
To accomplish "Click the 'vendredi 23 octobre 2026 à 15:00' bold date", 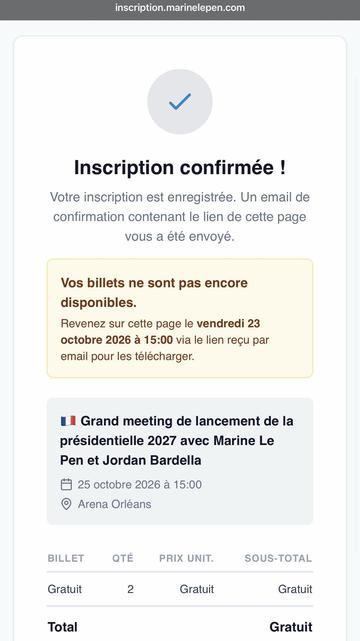I will 160,332.
